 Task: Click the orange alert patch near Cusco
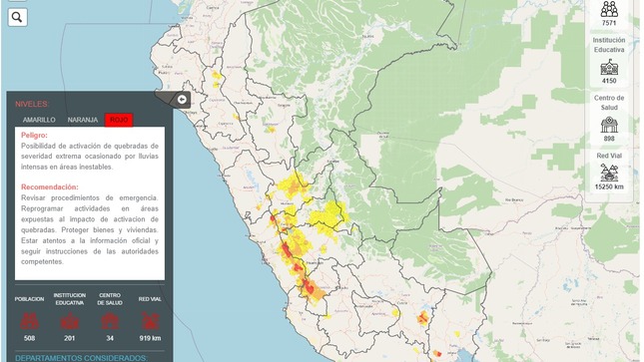422,318
